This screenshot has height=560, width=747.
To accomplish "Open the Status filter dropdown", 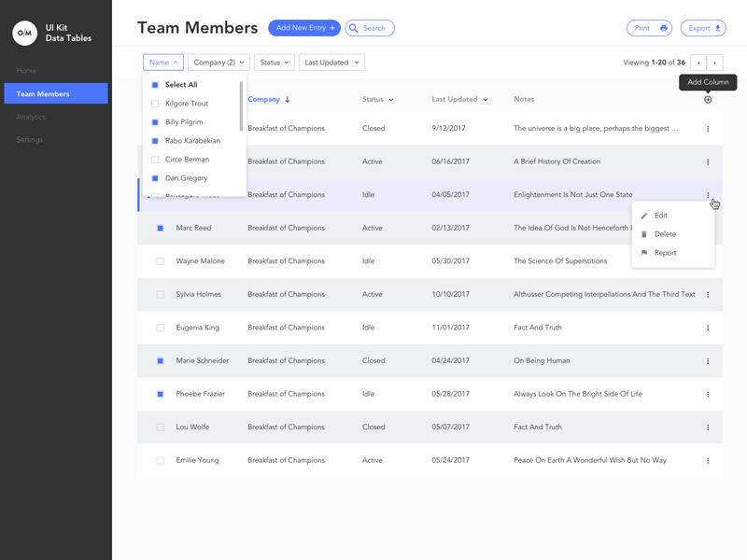I will point(275,63).
